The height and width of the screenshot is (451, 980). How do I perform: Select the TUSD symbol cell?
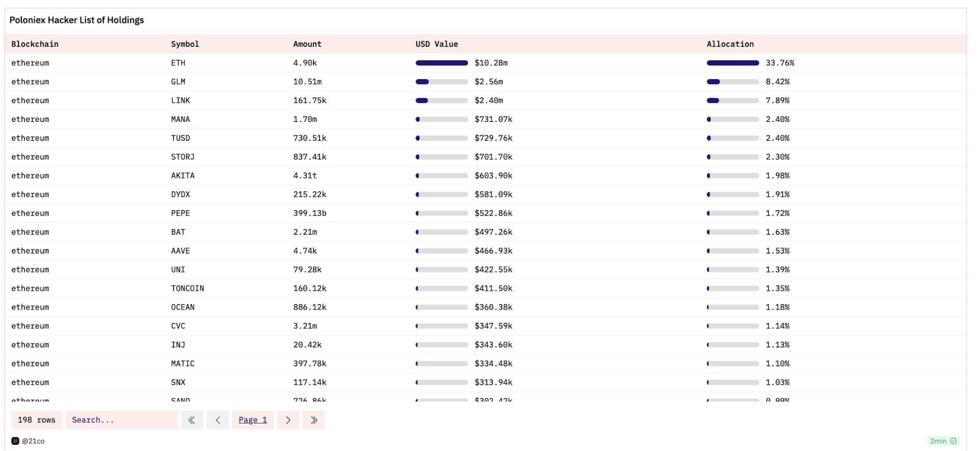180,138
